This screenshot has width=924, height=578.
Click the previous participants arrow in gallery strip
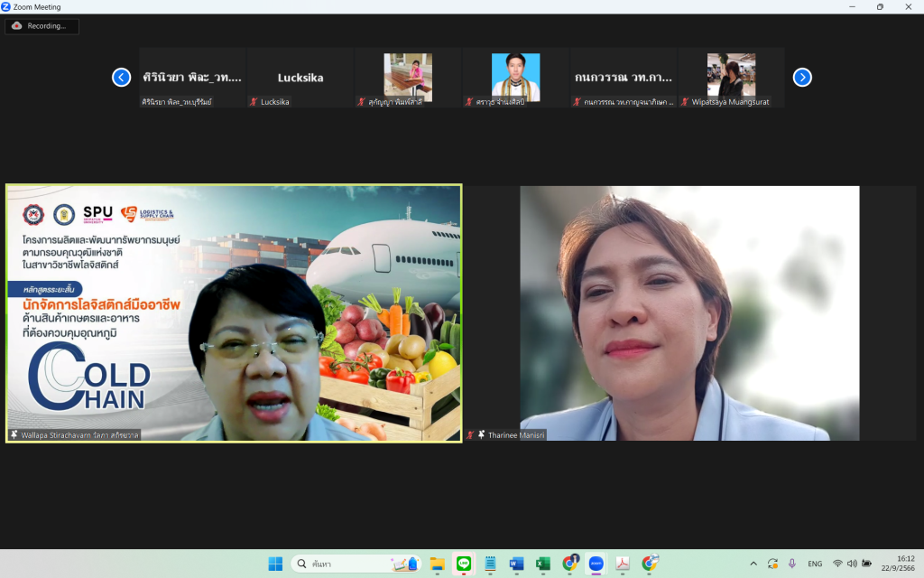(122, 78)
